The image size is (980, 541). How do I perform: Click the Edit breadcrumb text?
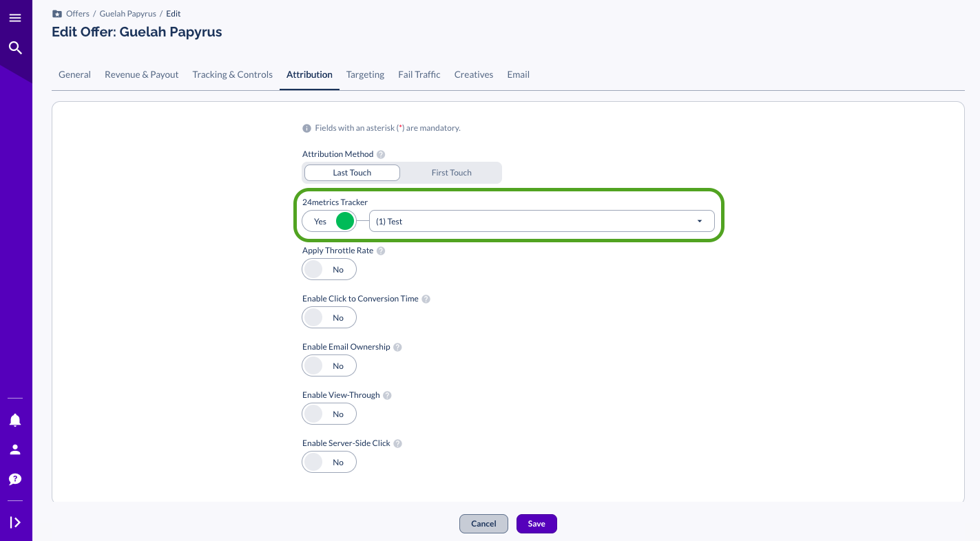click(x=174, y=14)
